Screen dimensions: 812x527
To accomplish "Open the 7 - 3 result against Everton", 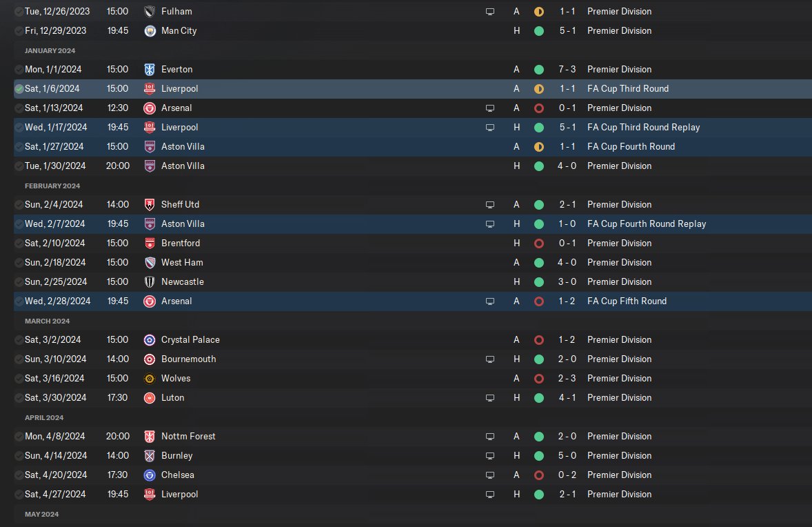I will coord(567,70).
